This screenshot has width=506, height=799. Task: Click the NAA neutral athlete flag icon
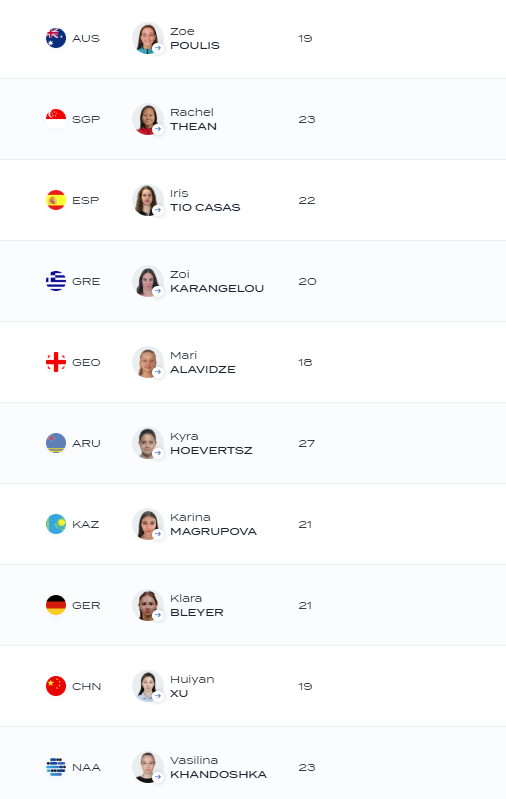tap(56, 767)
